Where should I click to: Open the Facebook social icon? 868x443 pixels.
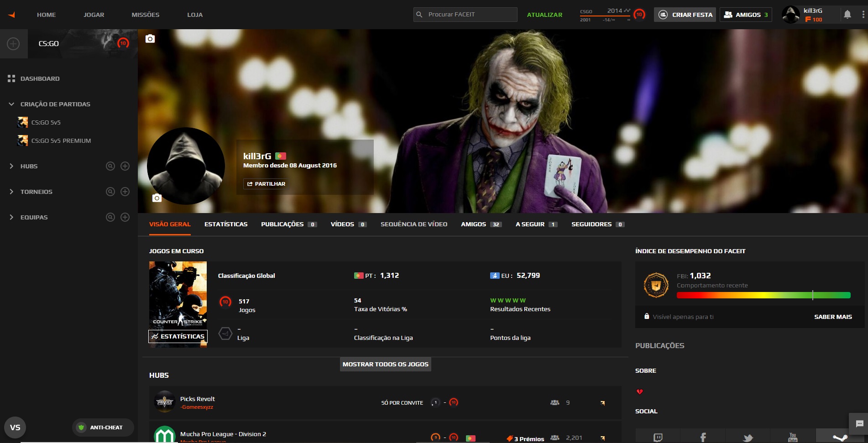pos(703,438)
